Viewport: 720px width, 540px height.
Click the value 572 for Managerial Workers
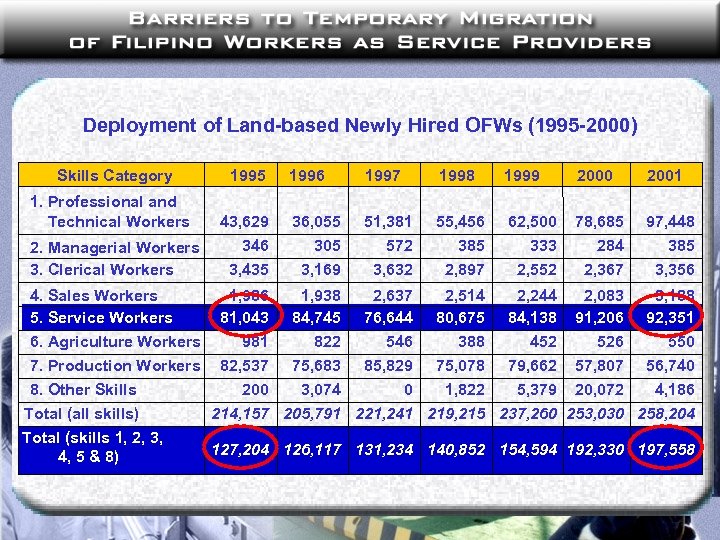399,246
